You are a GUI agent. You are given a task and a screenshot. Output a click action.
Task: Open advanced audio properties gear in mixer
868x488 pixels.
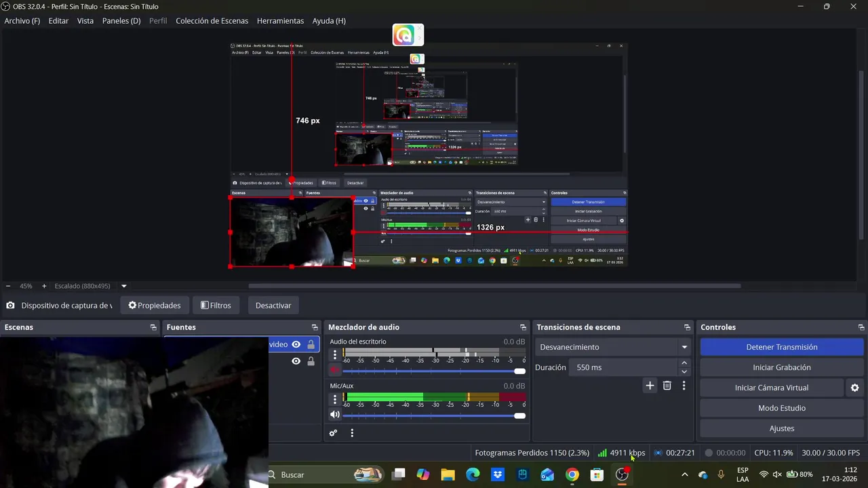click(333, 433)
